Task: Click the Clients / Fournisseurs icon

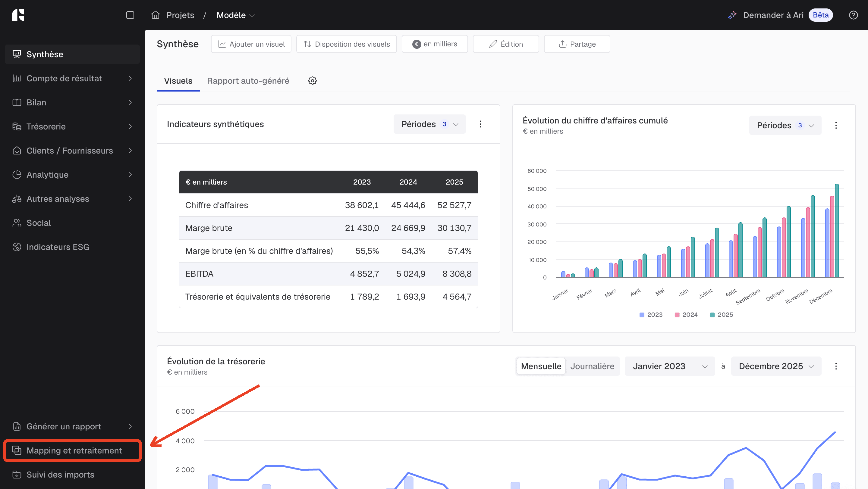Action: pos(17,151)
